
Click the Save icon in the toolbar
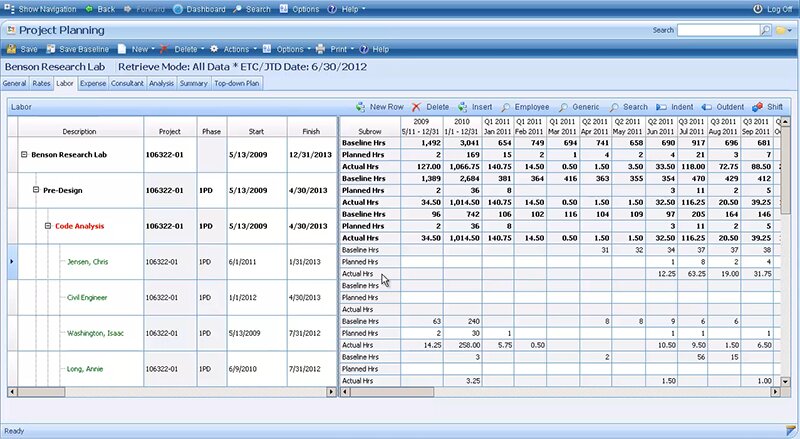(11, 48)
